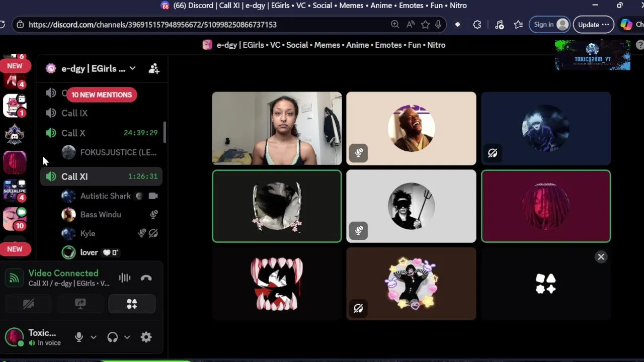Click microphone permission icon in address bar
Viewport: 644px width, 362px height.
439,25
